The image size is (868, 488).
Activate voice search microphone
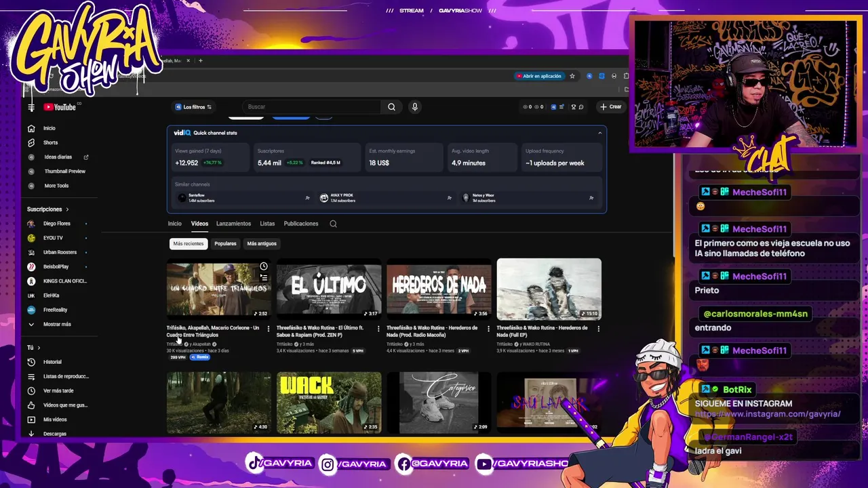tap(414, 106)
